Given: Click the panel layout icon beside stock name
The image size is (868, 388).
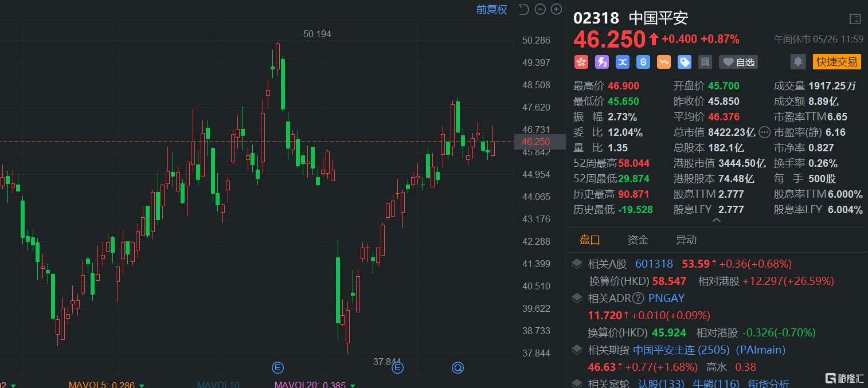Looking at the screenshot, I should pos(854,19).
